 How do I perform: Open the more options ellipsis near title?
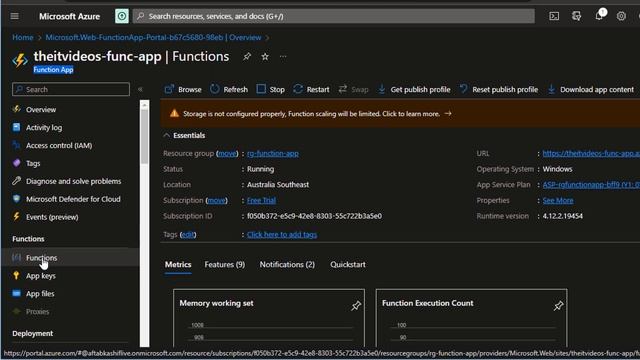coord(283,57)
